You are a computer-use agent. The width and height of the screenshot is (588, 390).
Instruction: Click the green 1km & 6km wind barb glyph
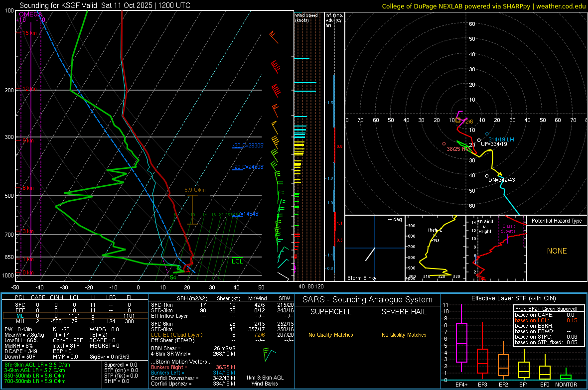coord(269,354)
